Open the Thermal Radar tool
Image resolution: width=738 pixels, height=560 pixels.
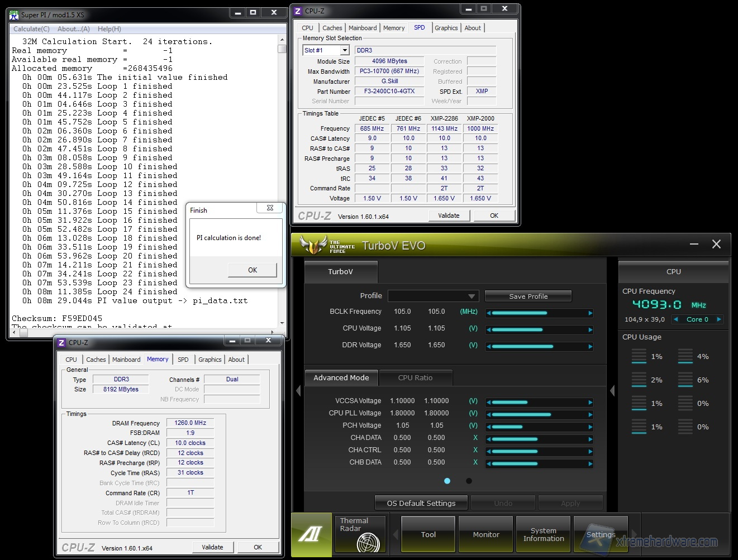point(359,533)
